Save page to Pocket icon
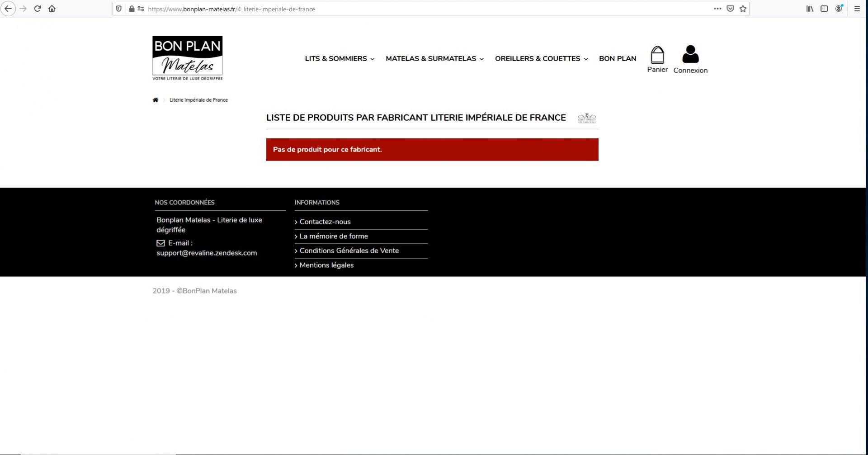Image resolution: width=868 pixels, height=455 pixels. coord(730,9)
